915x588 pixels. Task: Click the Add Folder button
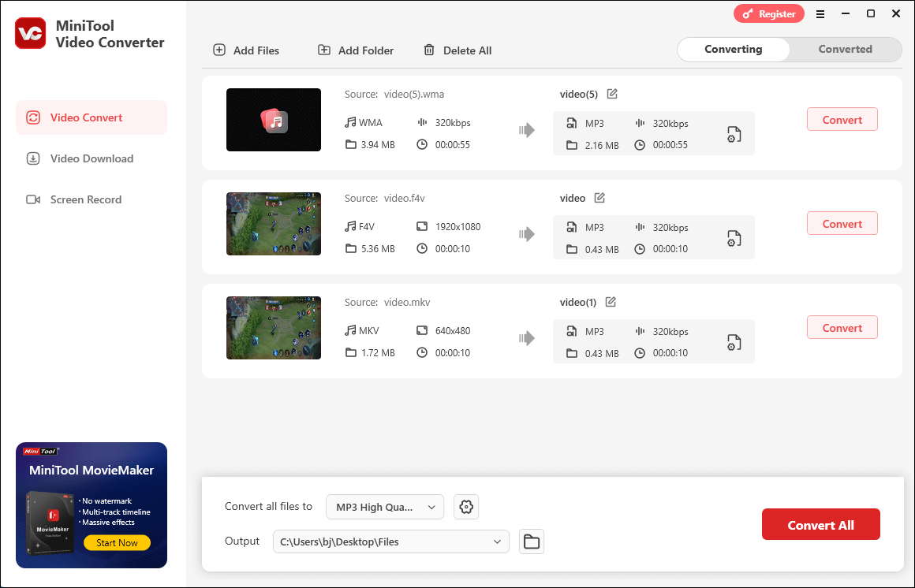tap(356, 50)
